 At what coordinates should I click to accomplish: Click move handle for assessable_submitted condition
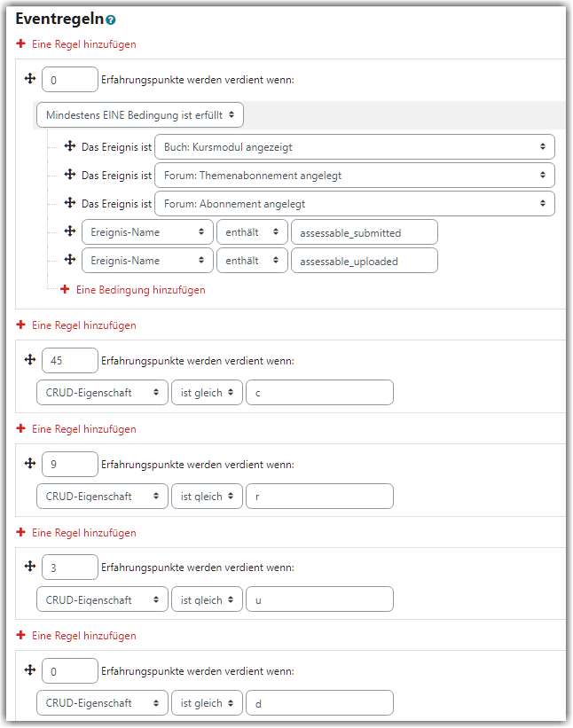click(70, 231)
